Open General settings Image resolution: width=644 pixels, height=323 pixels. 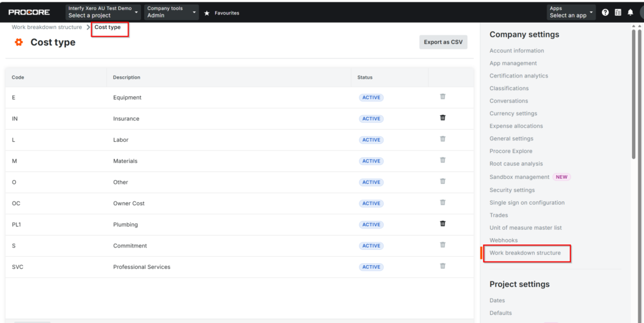click(511, 139)
